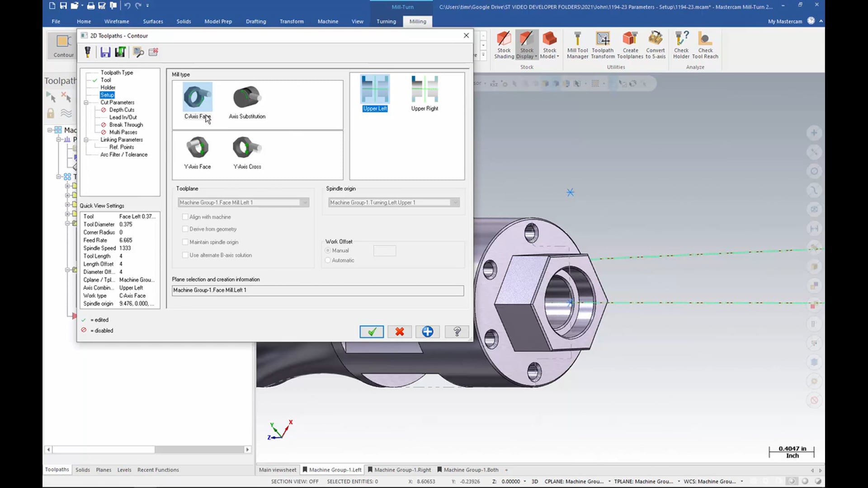
Task: Click the Save icon in quick access toolbar
Action: 63,6
